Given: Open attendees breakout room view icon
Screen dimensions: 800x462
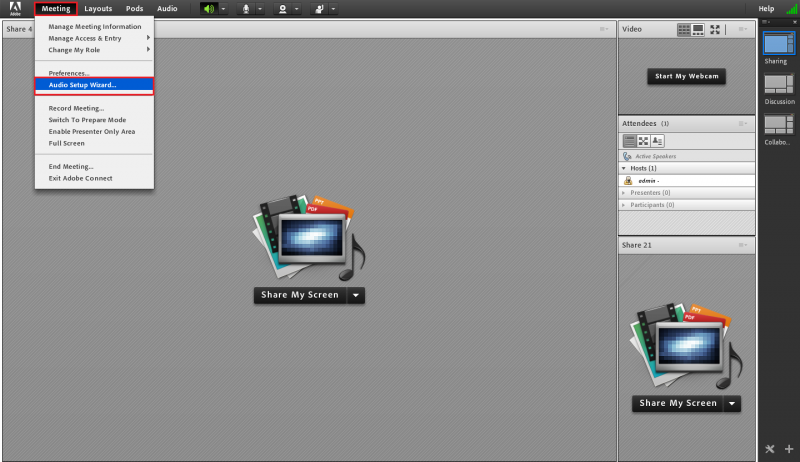Looking at the screenshot, I should (x=643, y=141).
